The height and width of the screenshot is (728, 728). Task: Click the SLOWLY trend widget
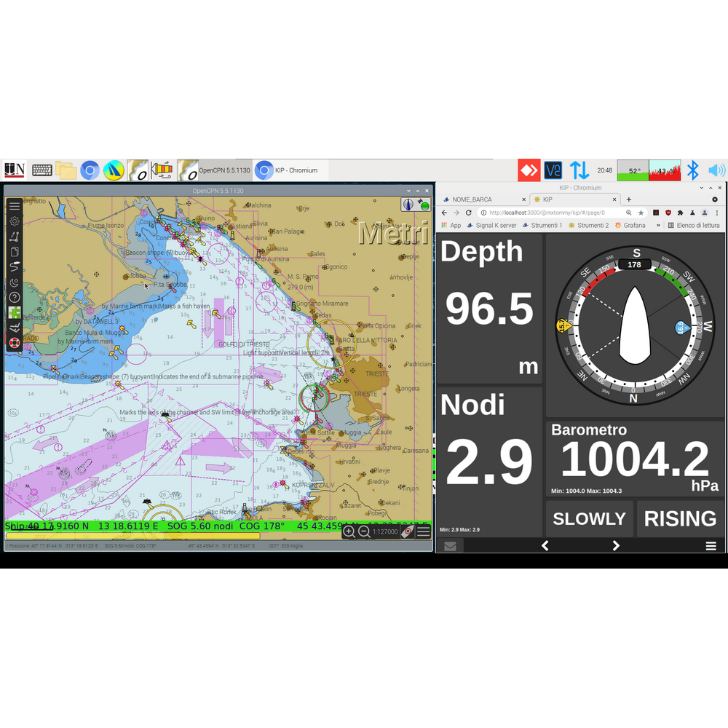[x=590, y=518]
